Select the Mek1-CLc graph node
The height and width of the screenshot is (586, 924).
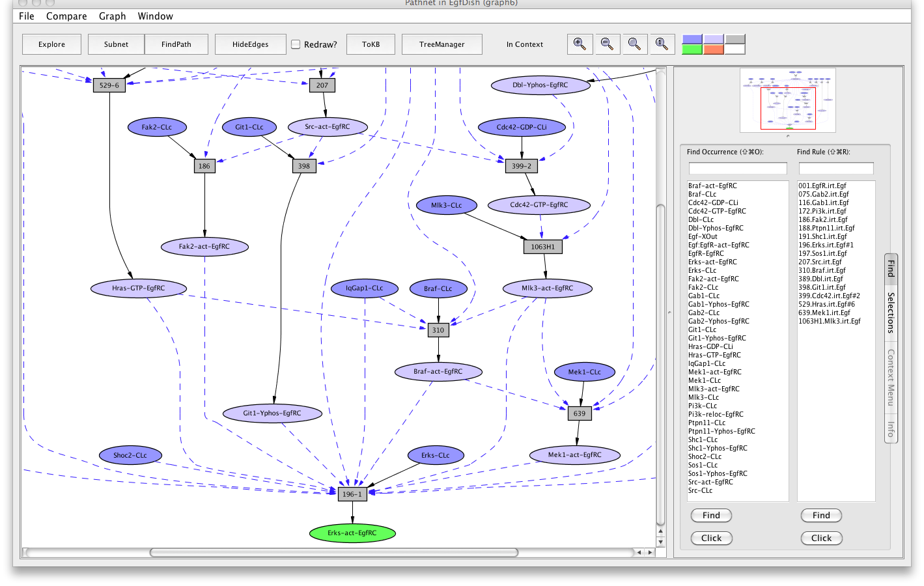pyautogui.click(x=585, y=372)
